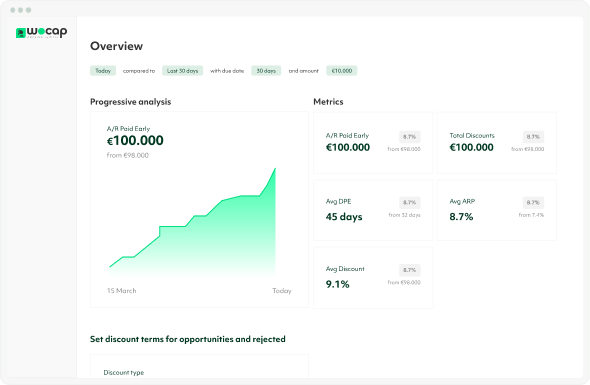The height and width of the screenshot is (385, 590).
Task: Click the Avg DPE 45 days value
Action: tap(344, 217)
